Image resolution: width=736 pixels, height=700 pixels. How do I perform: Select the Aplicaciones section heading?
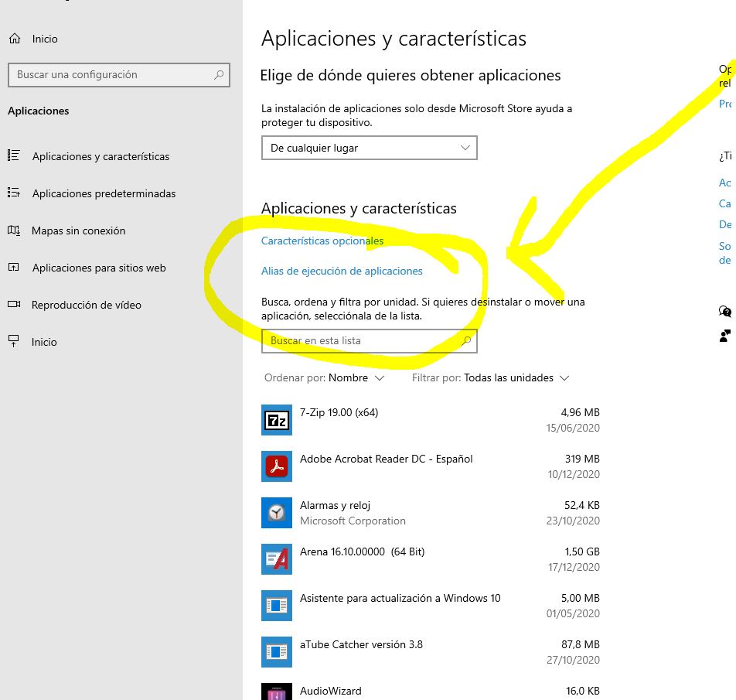click(37, 111)
